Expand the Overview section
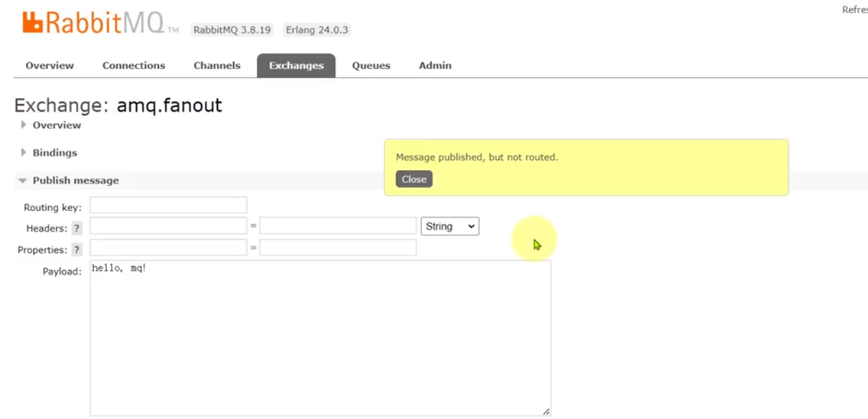 click(x=51, y=125)
